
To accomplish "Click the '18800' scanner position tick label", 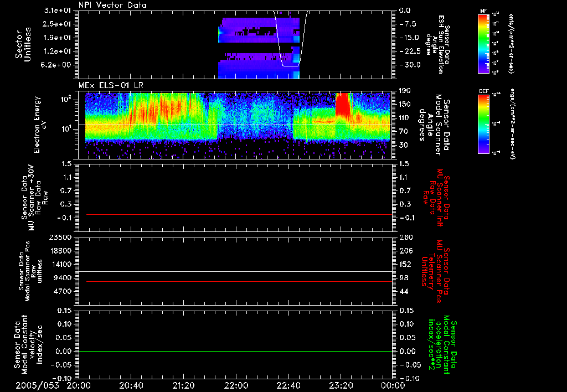I will [60, 251].
